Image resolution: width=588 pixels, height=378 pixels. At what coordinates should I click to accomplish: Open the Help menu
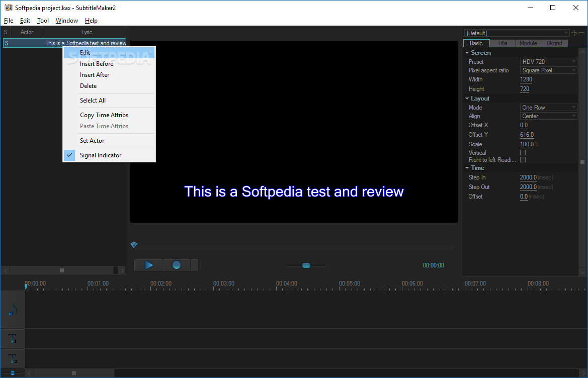coord(91,21)
